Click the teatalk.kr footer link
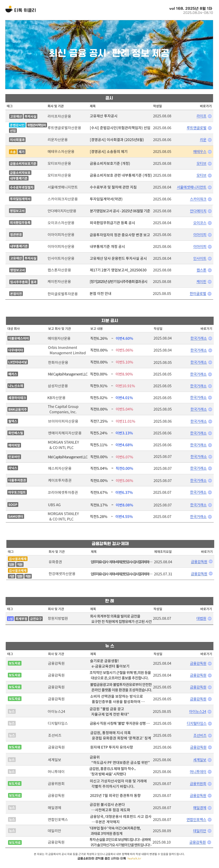 [134, 858]
